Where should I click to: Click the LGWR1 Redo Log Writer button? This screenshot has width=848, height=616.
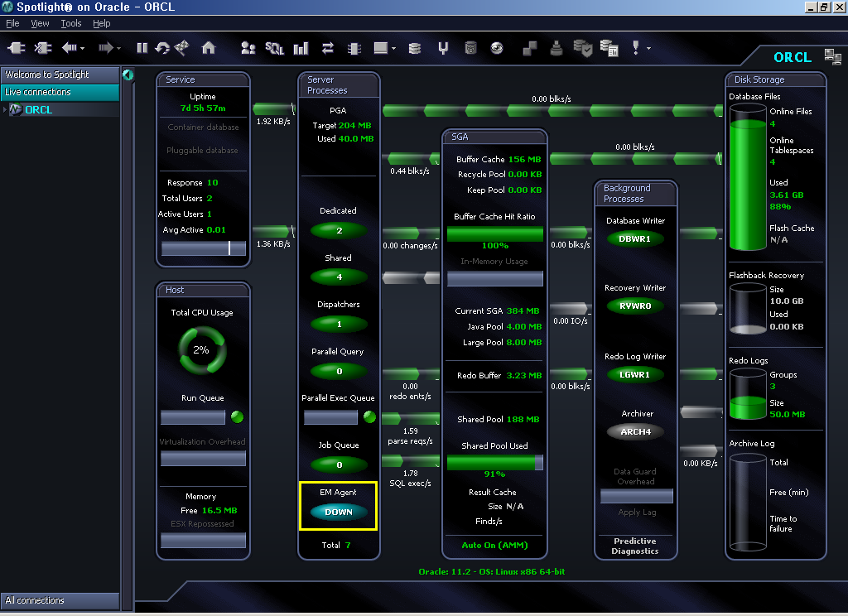coord(635,374)
